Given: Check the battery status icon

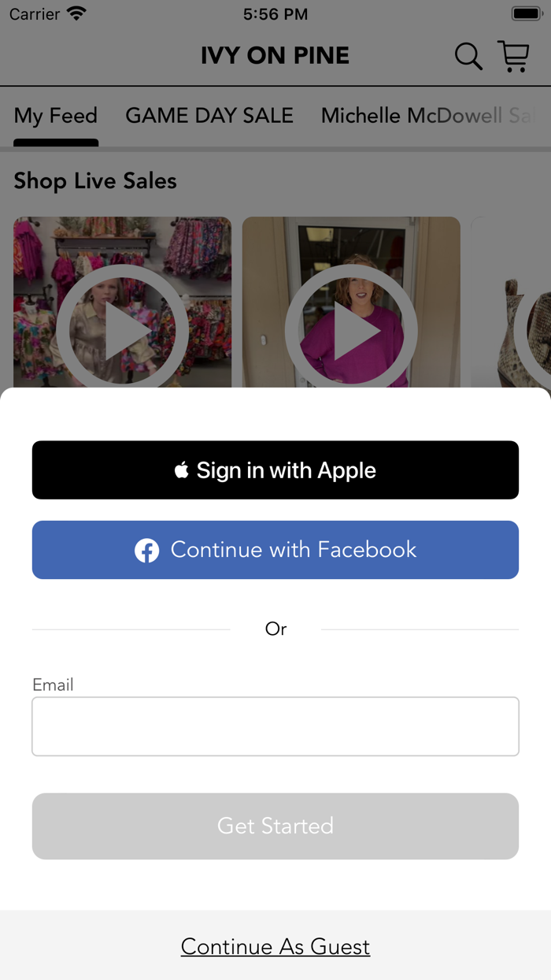Looking at the screenshot, I should click(x=526, y=13).
